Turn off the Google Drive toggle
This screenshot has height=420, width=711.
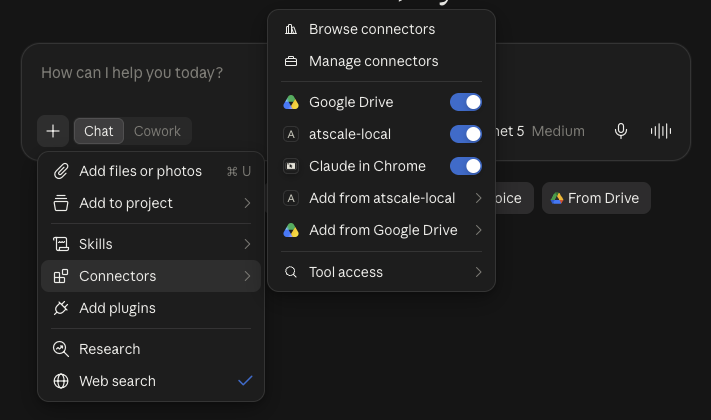(x=466, y=102)
